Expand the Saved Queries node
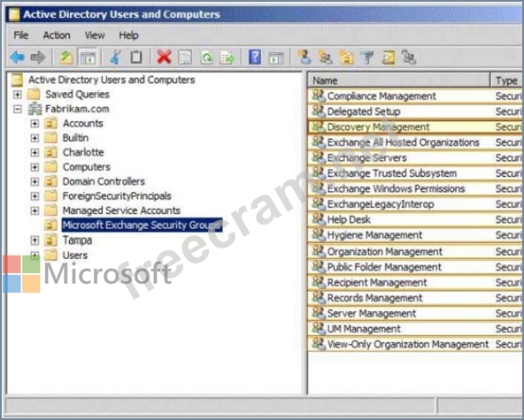 point(17,95)
